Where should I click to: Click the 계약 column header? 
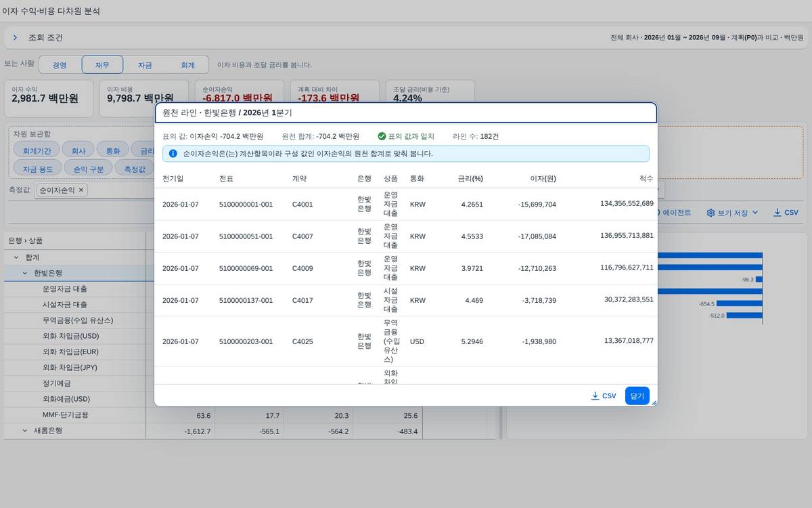coord(299,179)
